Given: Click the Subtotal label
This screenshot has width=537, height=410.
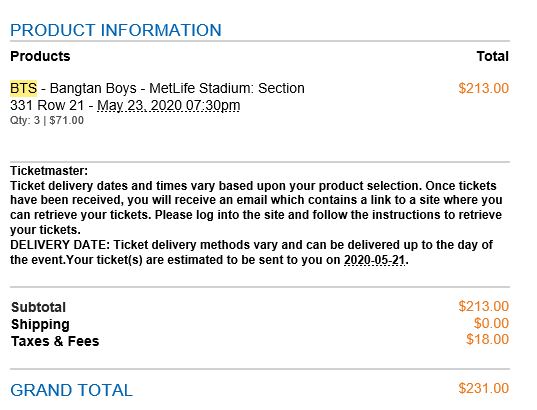Looking at the screenshot, I should click(x=38, y=307).
